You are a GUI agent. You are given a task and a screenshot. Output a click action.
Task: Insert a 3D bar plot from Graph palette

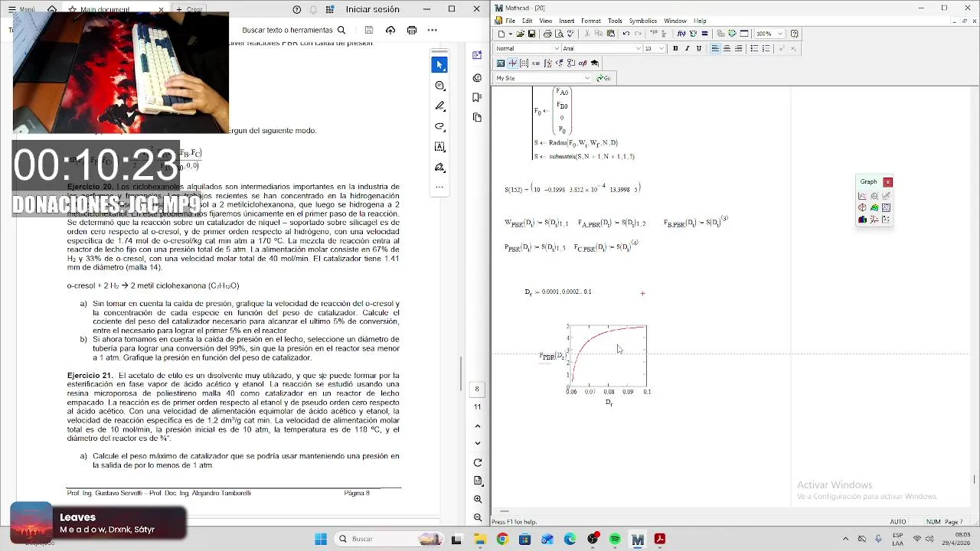[x=862, y=220]
